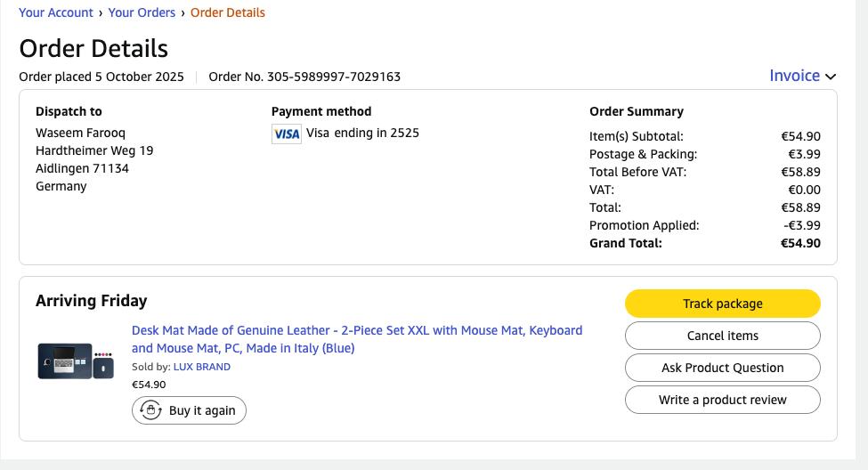The width and height of the screenshot is (868, 470).
Task: Click the Arriving Friday heading
Action: (x=91, y=301)
